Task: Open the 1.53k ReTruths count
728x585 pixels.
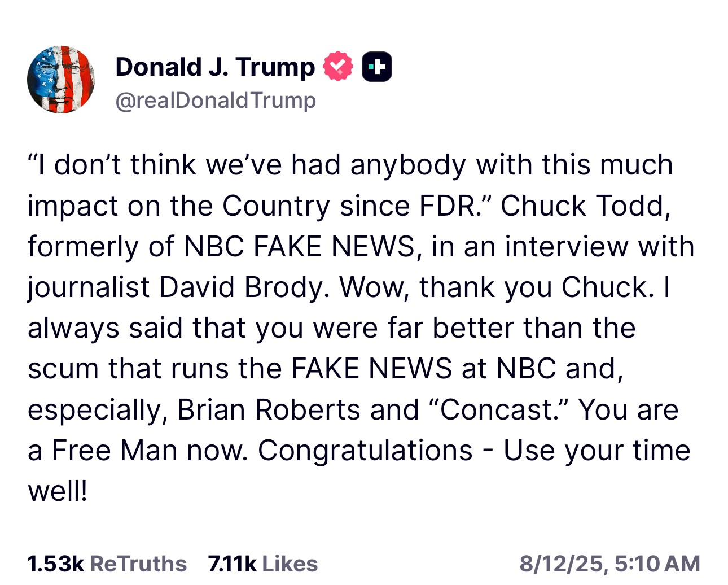Action: (55, 564)
